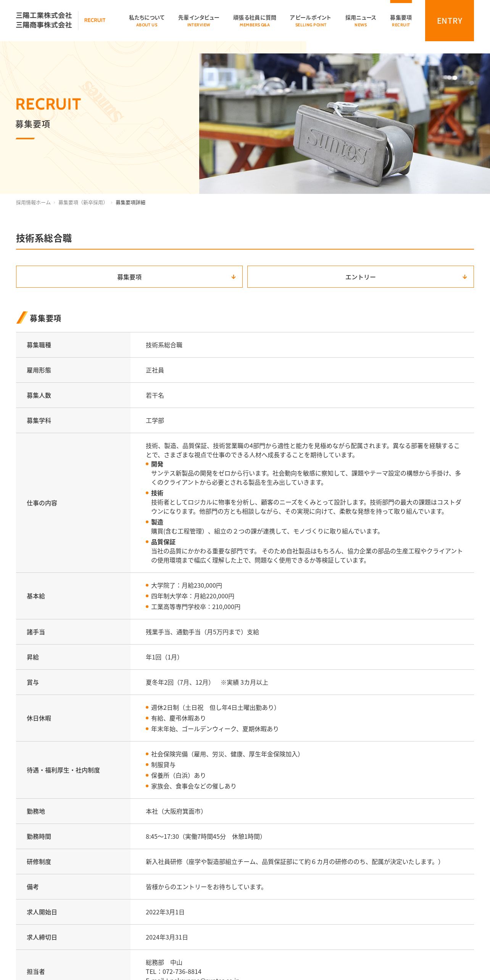
Task: Click the 諸手当 row label
Action: point(36,632)
